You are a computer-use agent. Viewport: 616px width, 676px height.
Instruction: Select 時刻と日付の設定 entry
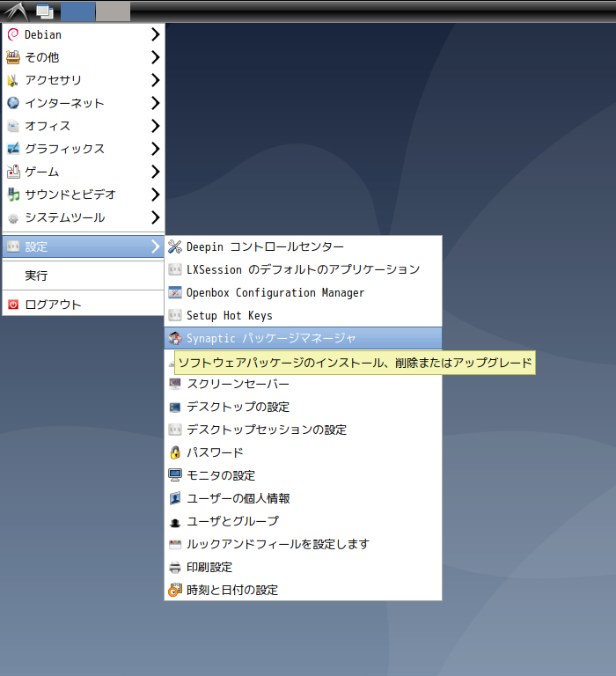coord(303,590)
